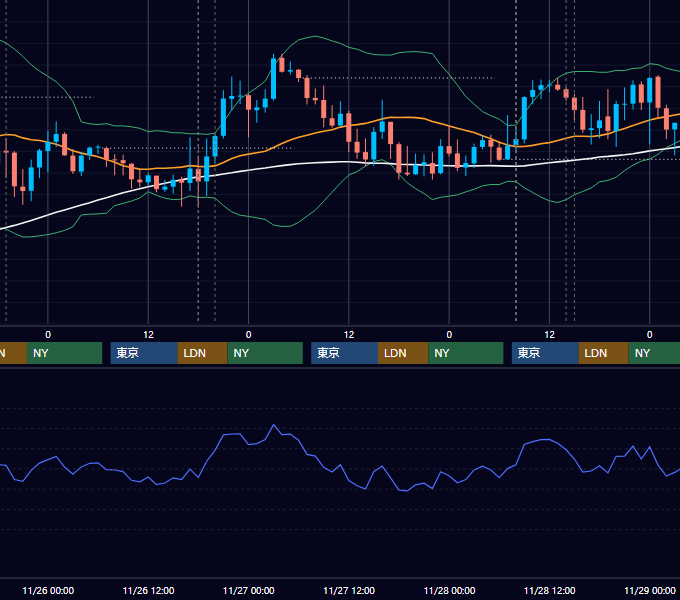
Task: Click the LDN session block following the 11/26 東京 block
Action: click(203, 353)
